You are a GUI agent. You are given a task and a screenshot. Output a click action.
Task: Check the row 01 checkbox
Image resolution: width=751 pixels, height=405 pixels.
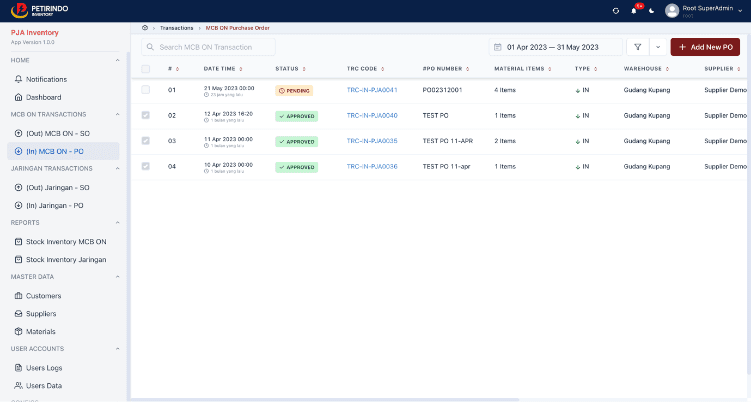[x=146, y=90]
